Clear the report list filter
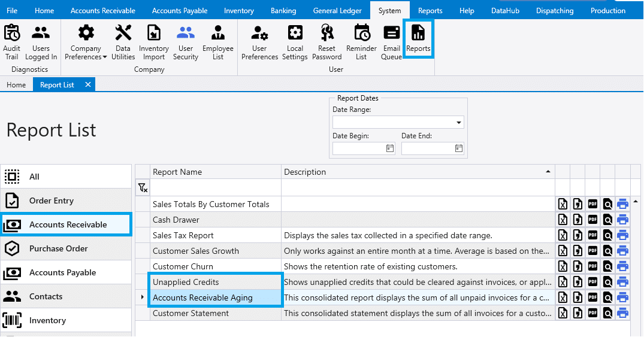Image resolution: width=644 pixels, height=337 pixels. [143, 187]
